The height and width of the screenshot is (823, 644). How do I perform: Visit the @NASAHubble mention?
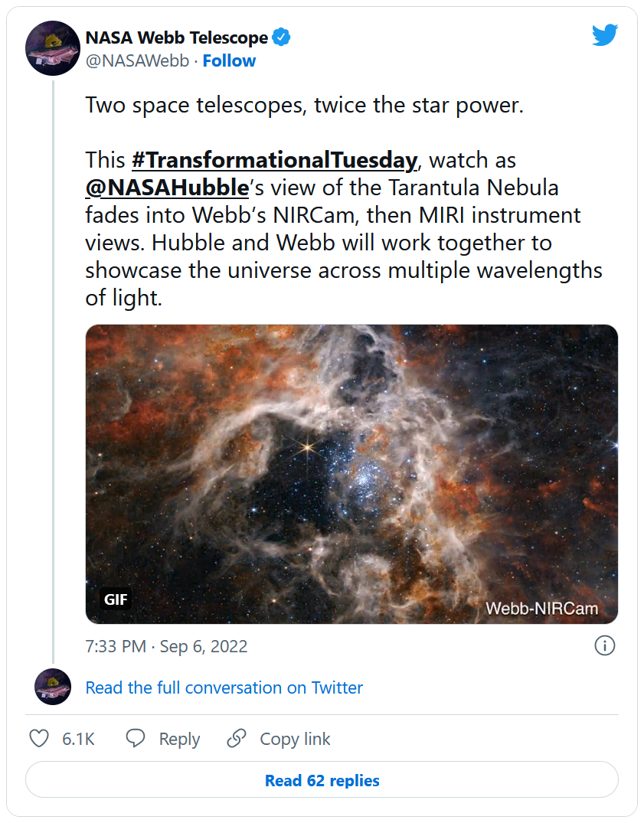[168, 187]
